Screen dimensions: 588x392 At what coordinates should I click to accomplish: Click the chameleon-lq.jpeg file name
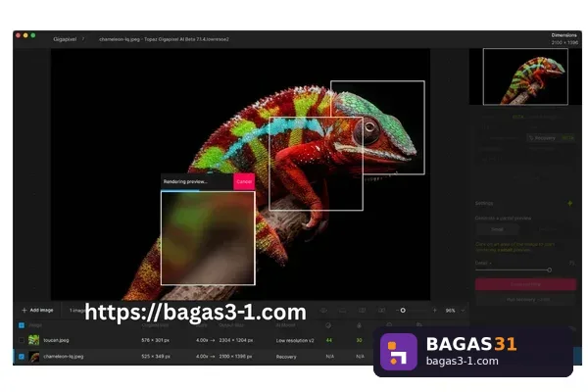click(64, 357)
